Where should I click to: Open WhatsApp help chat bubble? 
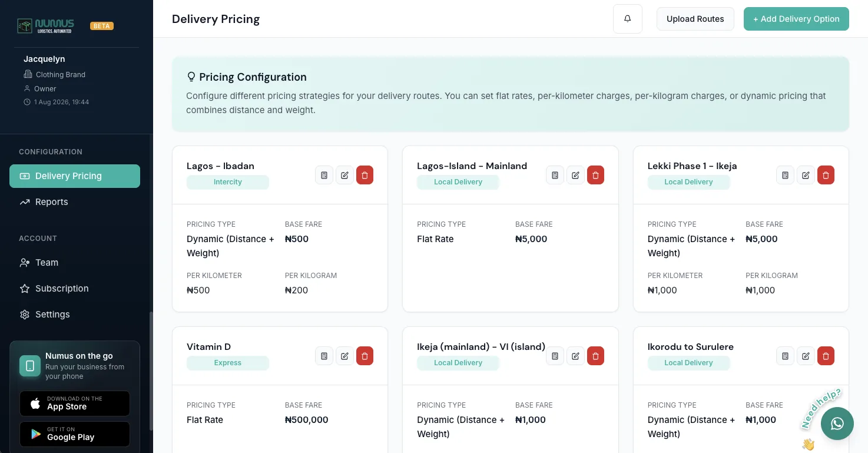837,424
